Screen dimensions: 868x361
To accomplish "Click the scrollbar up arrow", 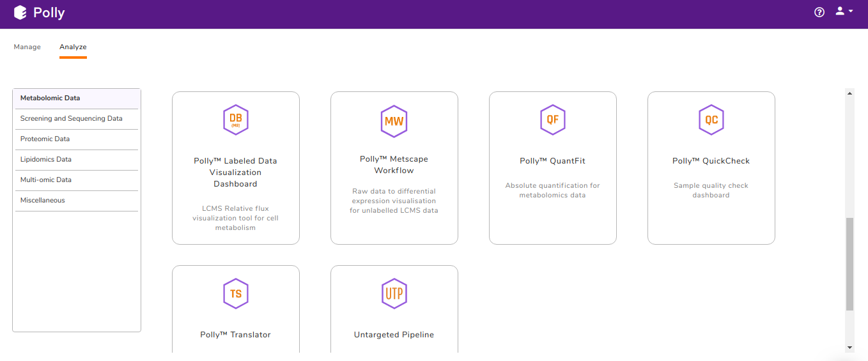I will (x=849, y=93).
